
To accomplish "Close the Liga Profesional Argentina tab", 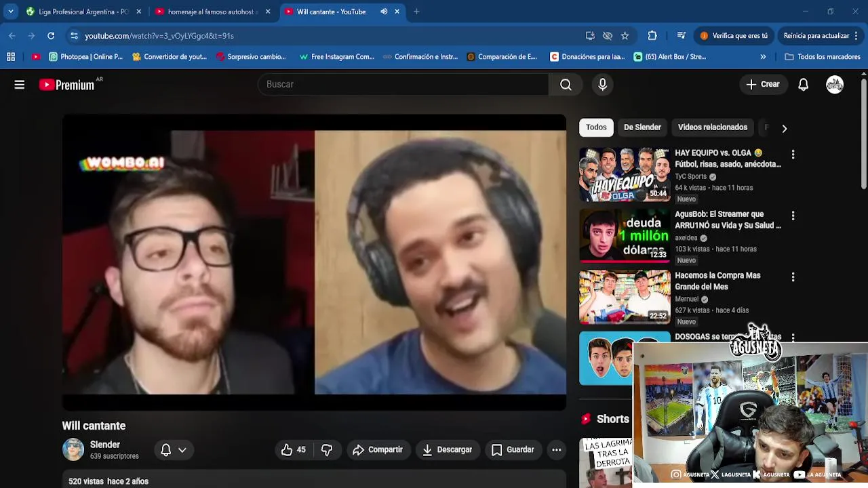I will point(138,12).
